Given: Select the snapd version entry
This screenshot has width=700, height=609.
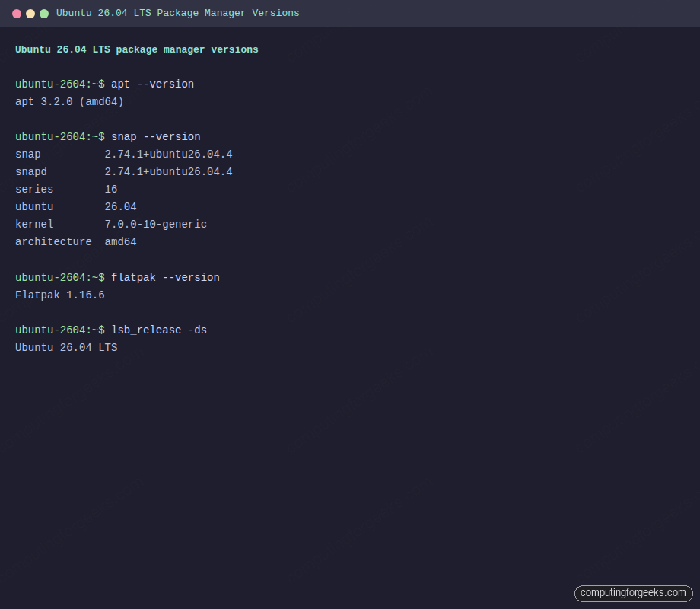Looking at the screenshot, I should point(124,171).
